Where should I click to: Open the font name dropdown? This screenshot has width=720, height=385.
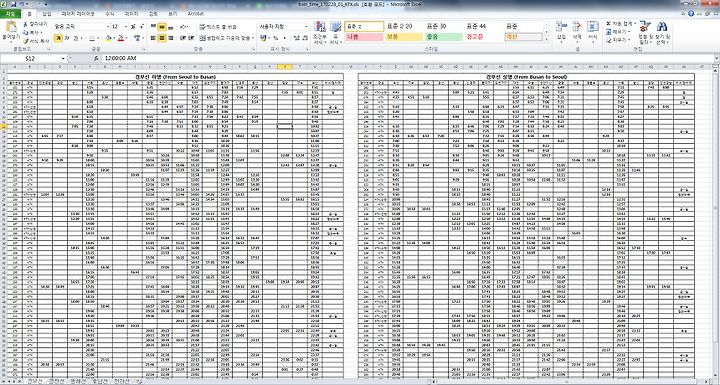coord(107,27)
